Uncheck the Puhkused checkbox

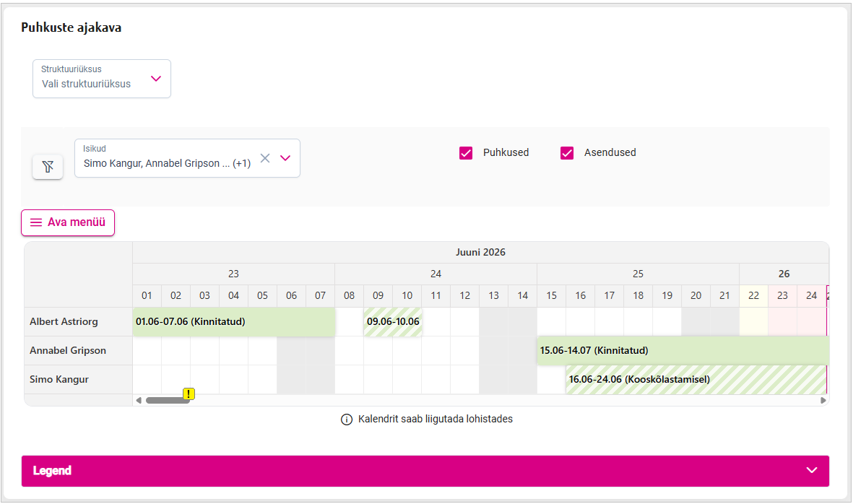pos(466,153)
